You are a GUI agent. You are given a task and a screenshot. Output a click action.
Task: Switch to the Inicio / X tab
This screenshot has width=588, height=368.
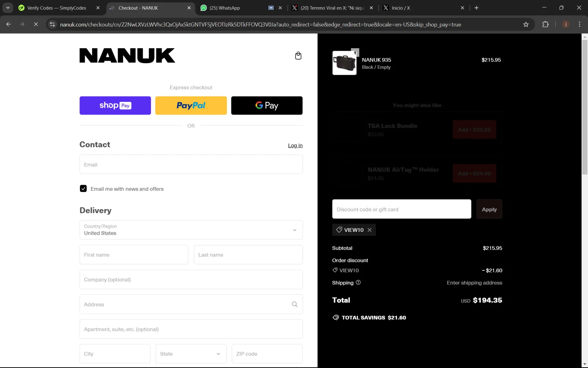click(423, 8)
